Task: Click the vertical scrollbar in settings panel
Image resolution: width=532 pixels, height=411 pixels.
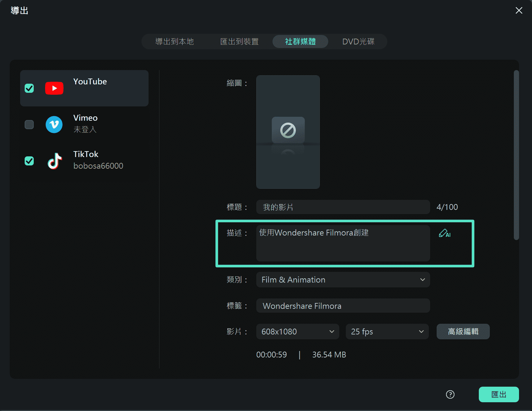Action: point(516,155)
